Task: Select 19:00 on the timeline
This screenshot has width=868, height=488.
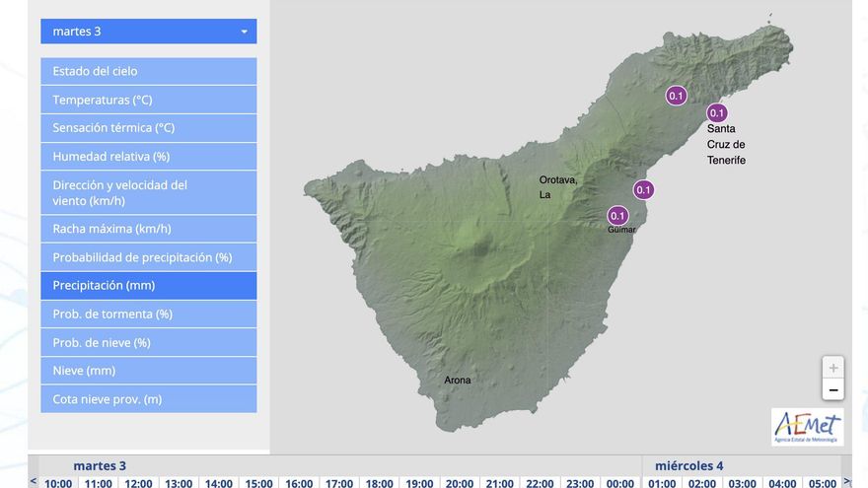Action: 419,483
